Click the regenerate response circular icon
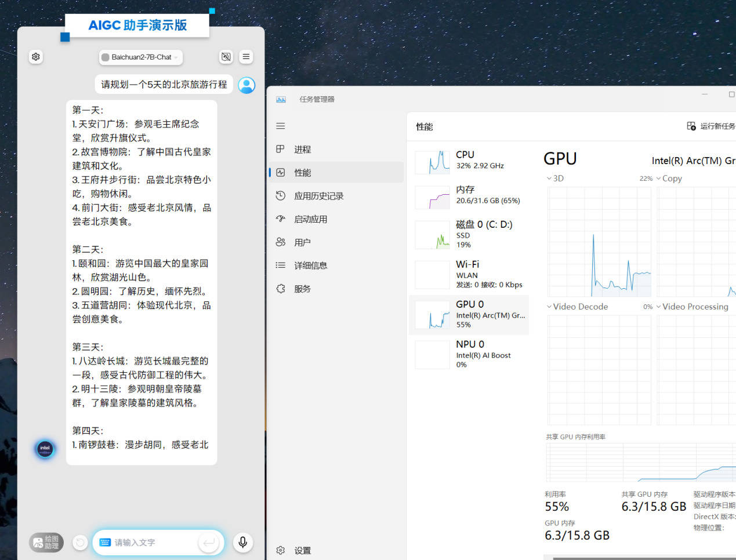Viewport: 736px width, 560px height. [x=80, y=543]
